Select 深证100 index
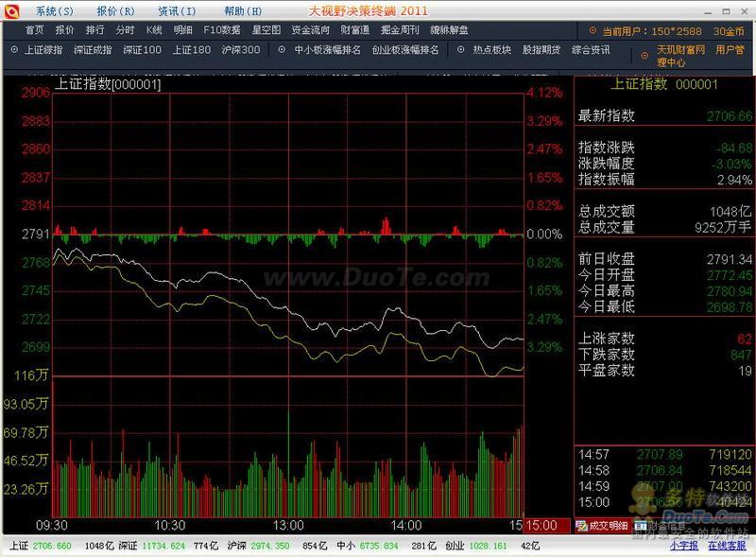The image size is (756, 557). 142,50
